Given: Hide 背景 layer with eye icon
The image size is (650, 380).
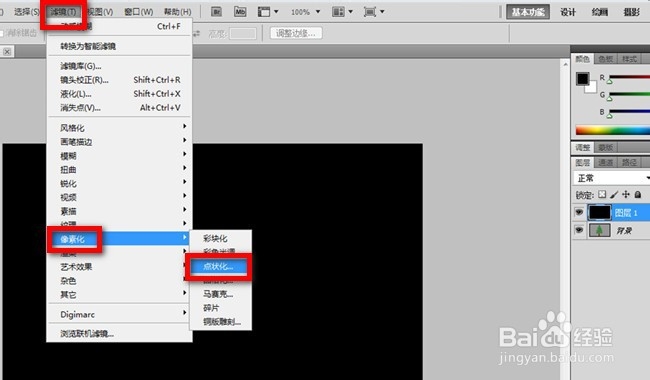Looking at the screenshot, I should point(579,230).
